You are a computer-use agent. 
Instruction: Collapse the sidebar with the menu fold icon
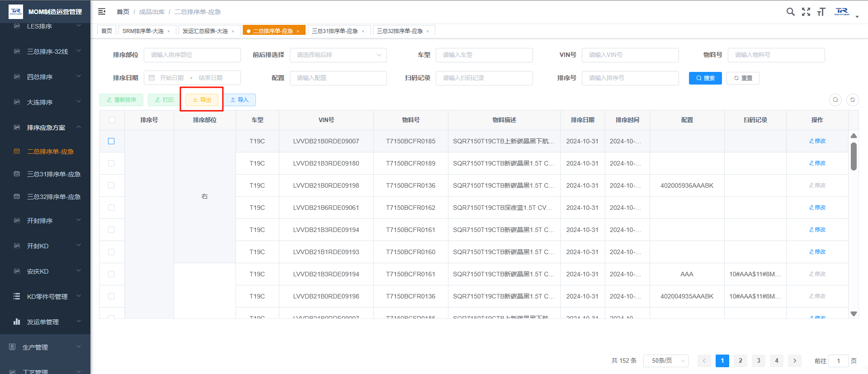pyautogui.click(x=102, y=11)
